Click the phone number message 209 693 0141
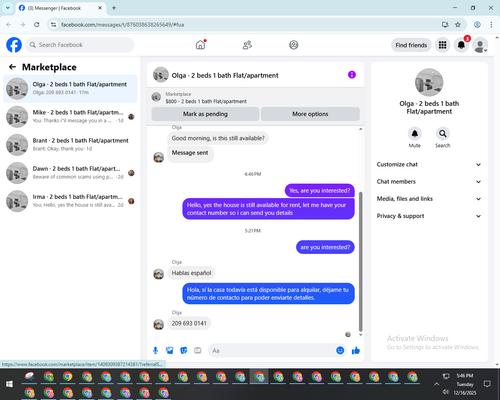The height and width of the screenshot is (400, 500). coord(189,323)
